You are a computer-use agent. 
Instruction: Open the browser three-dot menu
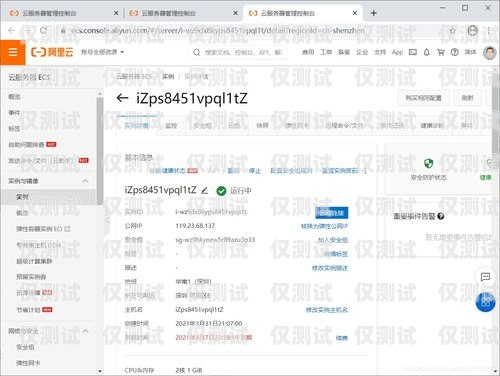[x=489, y=31]
